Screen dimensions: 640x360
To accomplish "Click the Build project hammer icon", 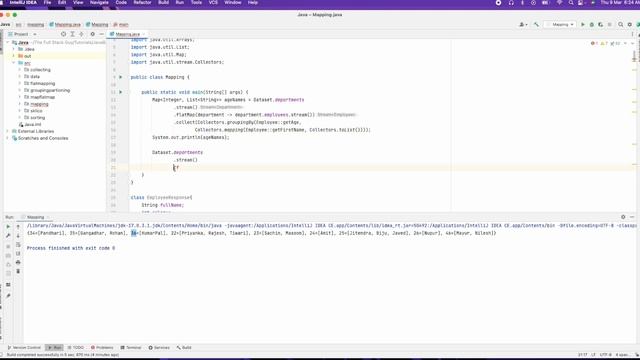I will (536, 24).
